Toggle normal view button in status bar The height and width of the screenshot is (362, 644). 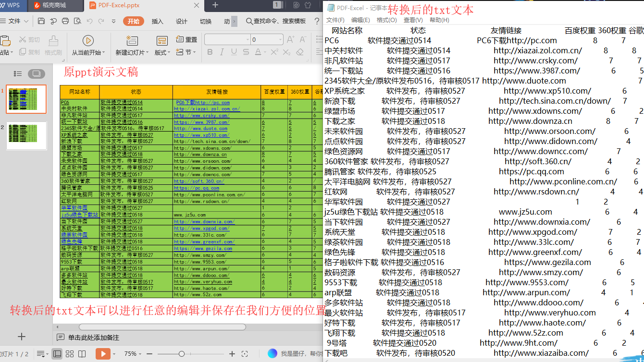coord(57,354)
